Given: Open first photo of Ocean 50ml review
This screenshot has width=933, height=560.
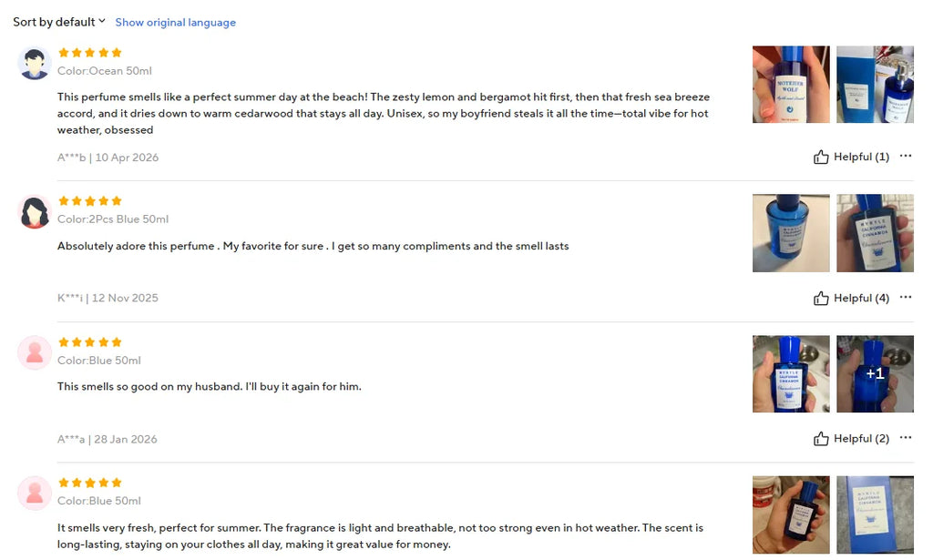Looking at the screenshot, I should [x=791, y=85].
